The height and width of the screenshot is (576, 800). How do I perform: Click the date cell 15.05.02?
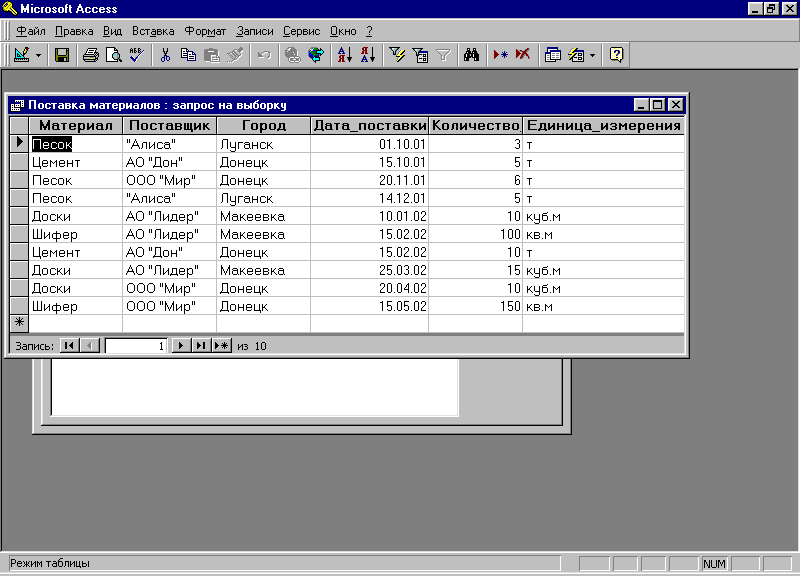tap(369, 306)
